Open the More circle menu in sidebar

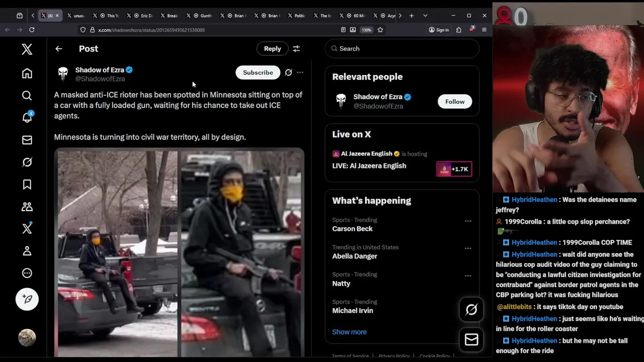[27, 273]
